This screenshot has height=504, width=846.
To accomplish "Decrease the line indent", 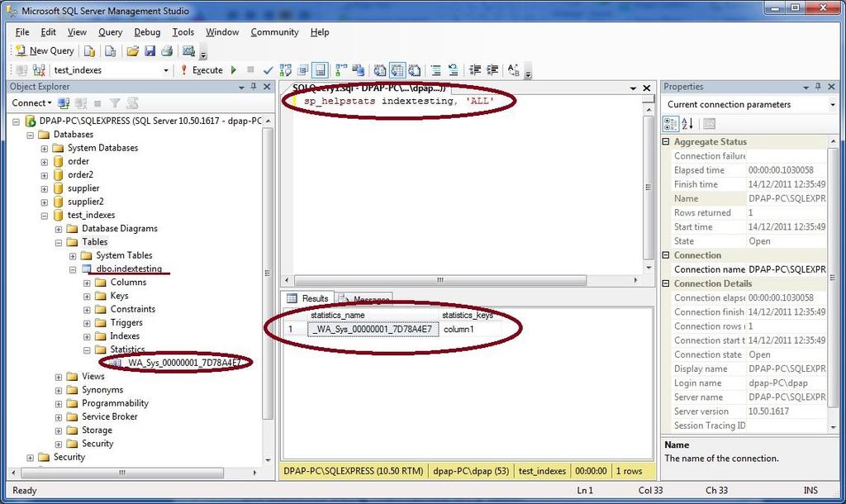I will (475, 70).
